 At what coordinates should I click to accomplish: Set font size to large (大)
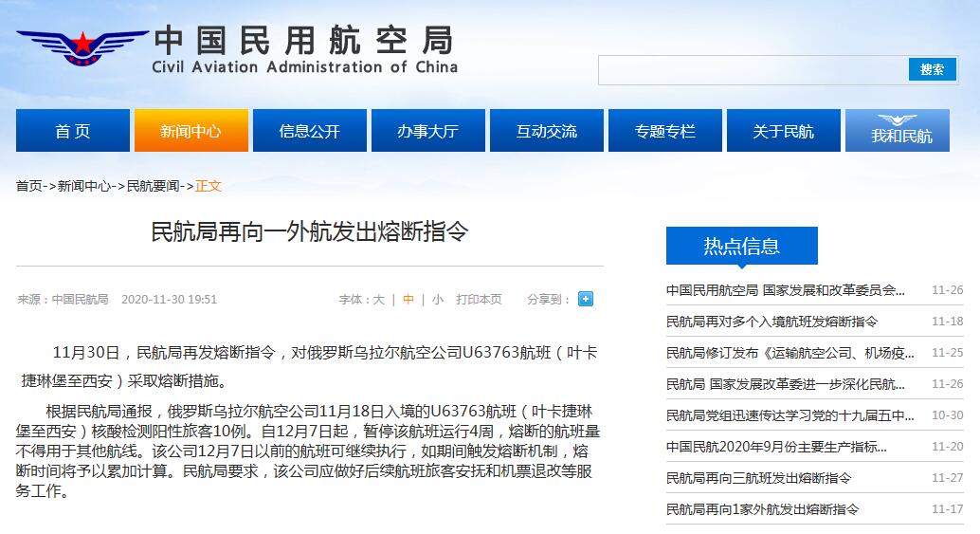(378, 300)
